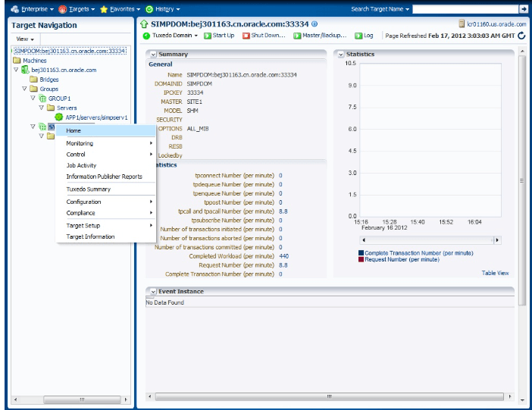This screenshot has height=410, width=532.
Task: Click the Shut Down button
Action: pyautogui.click(x=264, y=36)
